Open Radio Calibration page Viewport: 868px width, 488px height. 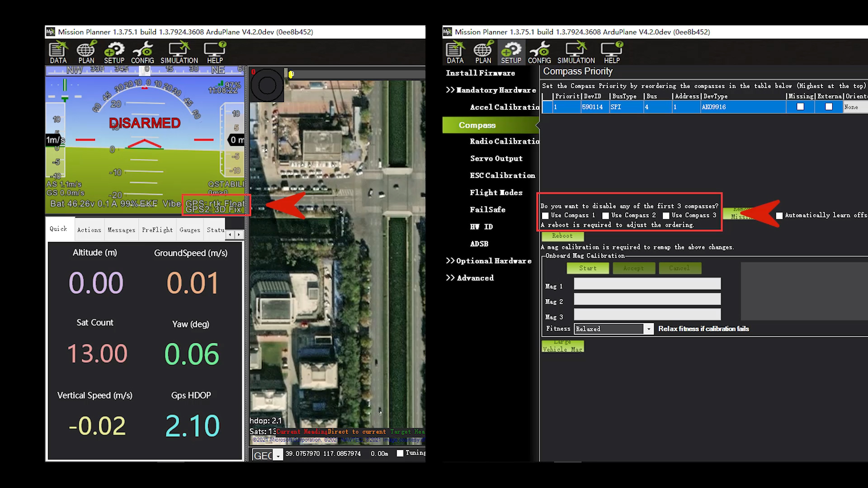click(505, 141)
